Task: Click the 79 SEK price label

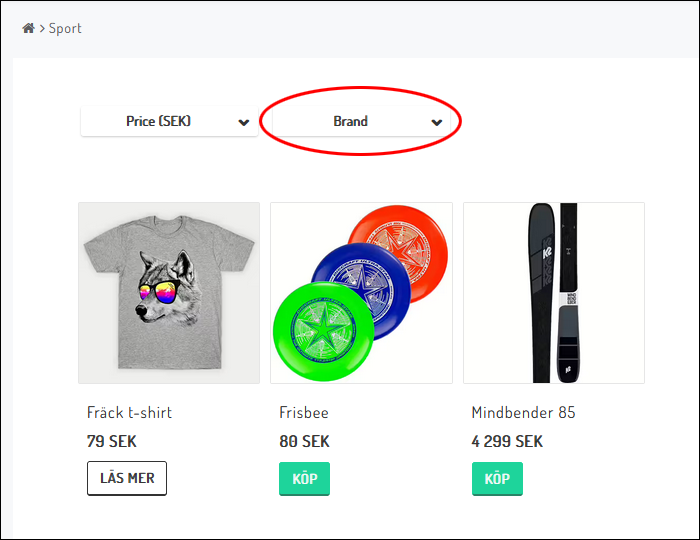Action: click(x=112, y=441)
